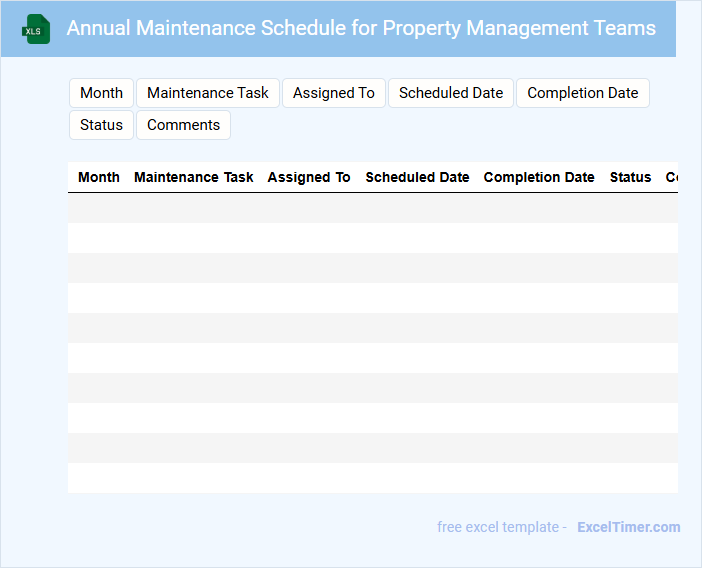This screenshot has height=568, width=702.
Task: Click the Status column header
Action: 630,177
